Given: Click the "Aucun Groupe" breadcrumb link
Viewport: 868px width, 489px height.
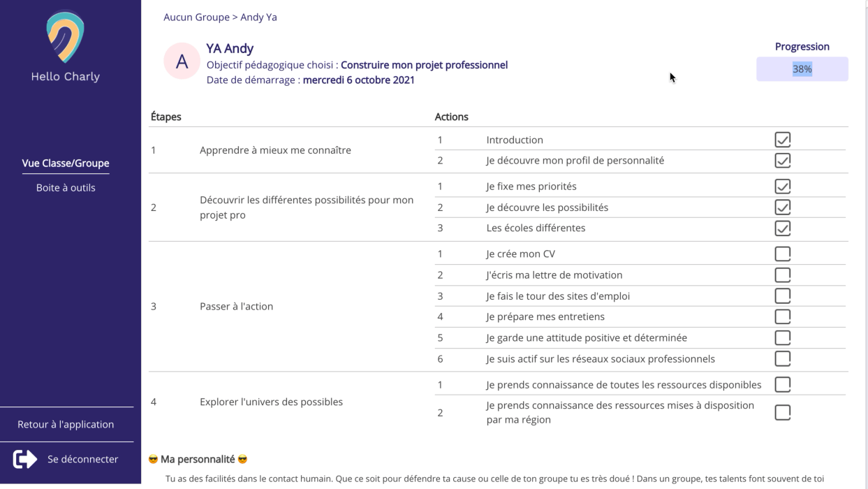Looking at the screenshot, I should pyautogui.click(x=196, y=17).
